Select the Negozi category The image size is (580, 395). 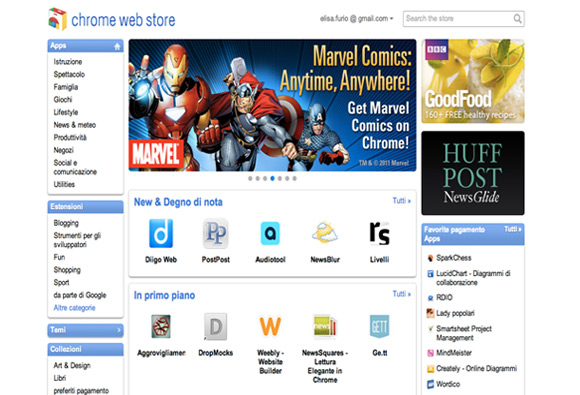click(64, 150)
